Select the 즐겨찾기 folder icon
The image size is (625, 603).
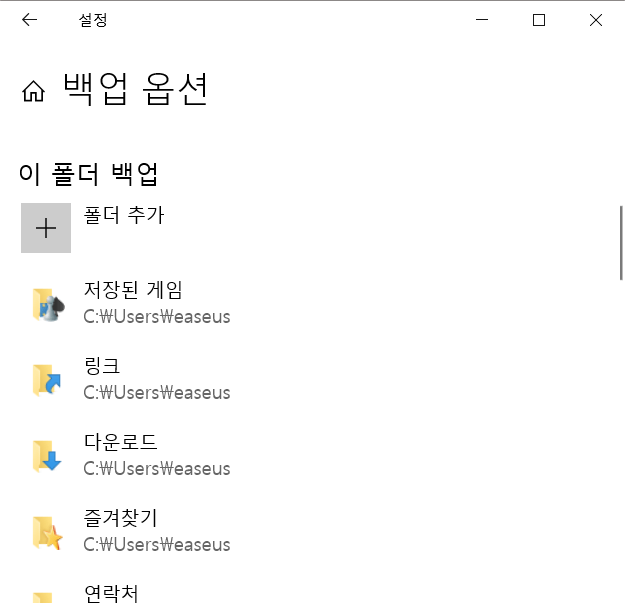(48, 532)
